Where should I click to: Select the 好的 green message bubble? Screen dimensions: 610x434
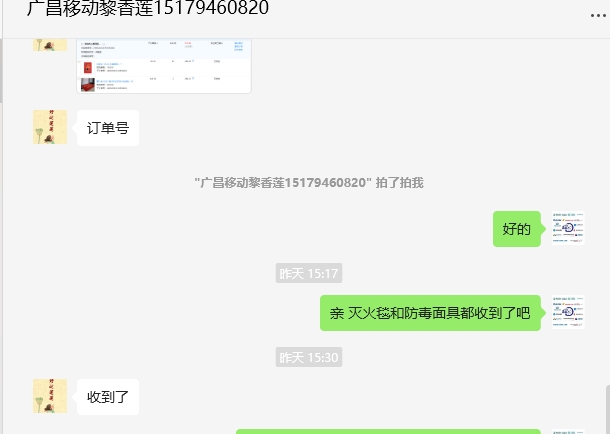point(517,229)
